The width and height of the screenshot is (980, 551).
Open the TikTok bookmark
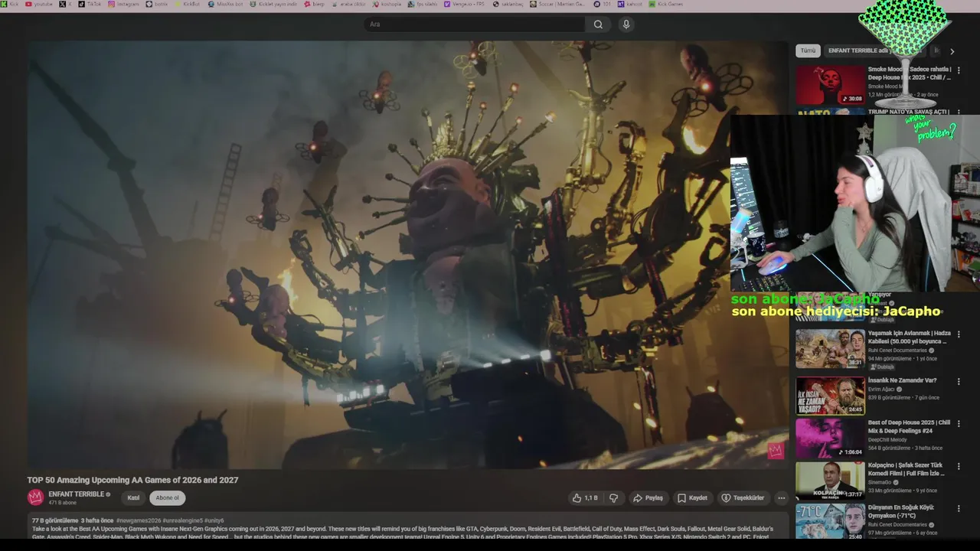click(x=90, y=4)
